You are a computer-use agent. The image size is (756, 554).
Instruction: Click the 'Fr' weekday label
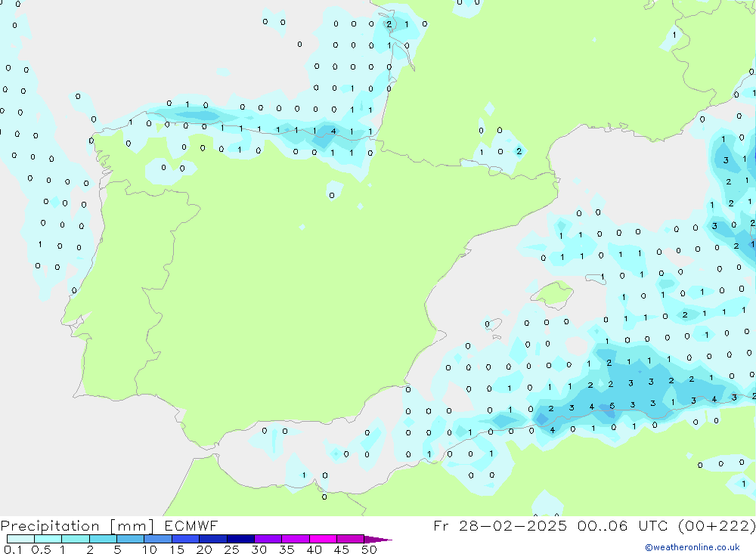pos(441,525)
